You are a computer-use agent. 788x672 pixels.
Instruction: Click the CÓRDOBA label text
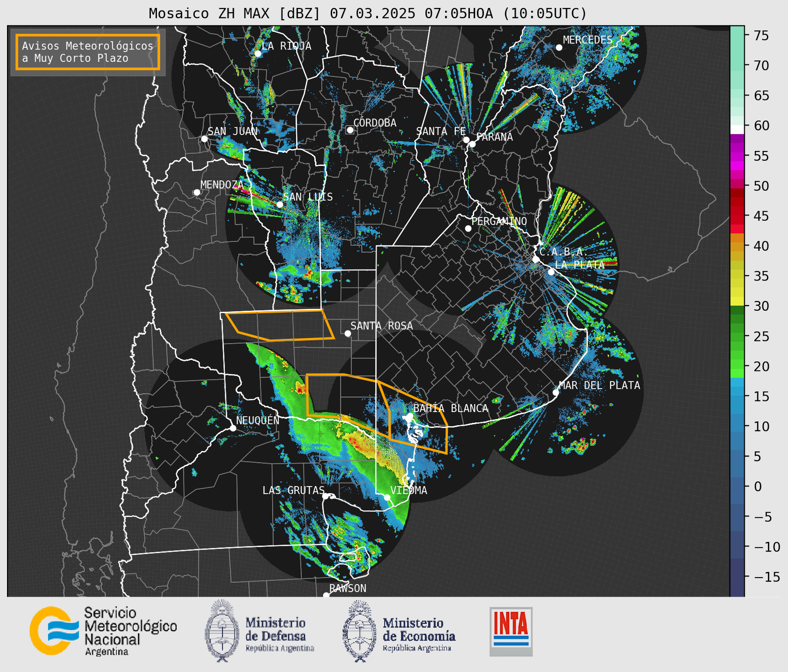(375, 123)
